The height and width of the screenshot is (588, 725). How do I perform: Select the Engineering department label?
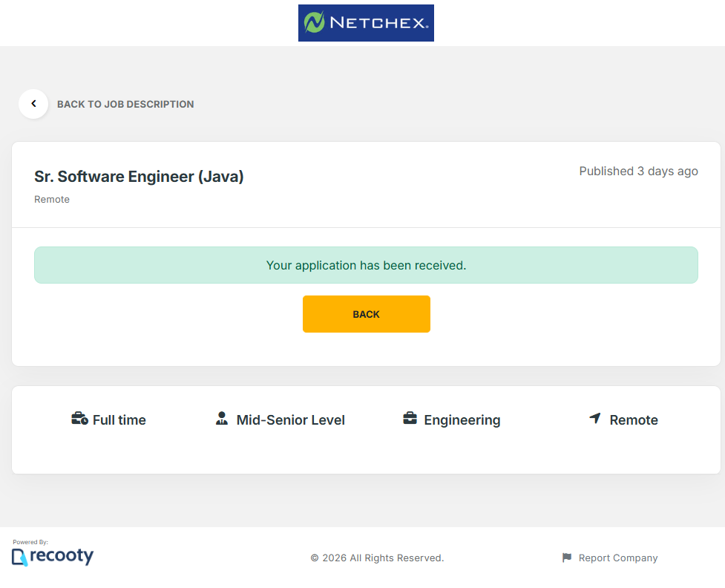pos(462,420)
